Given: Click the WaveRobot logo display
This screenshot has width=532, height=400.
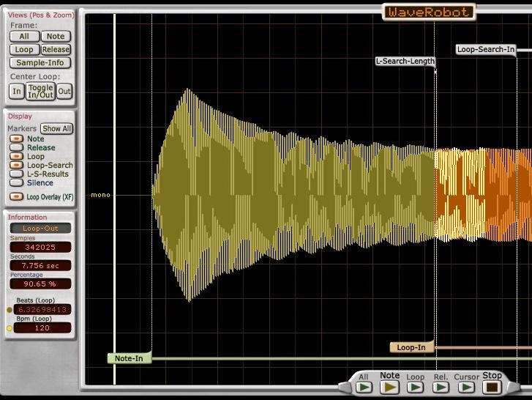Looking at the screenshot, I should point(429,12).
